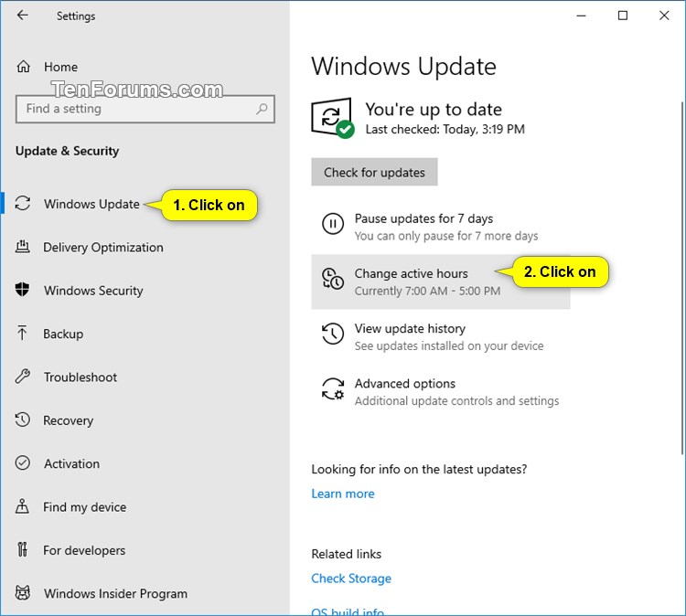The height and width of the screenshot is (616, 686).
Task: Click the update history clock icon
Action: [333, 334]
